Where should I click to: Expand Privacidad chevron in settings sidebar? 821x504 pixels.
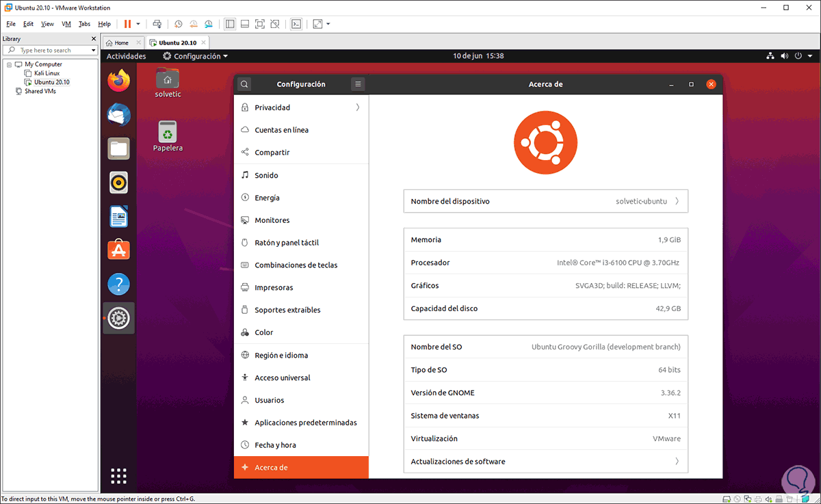(358, 107)
